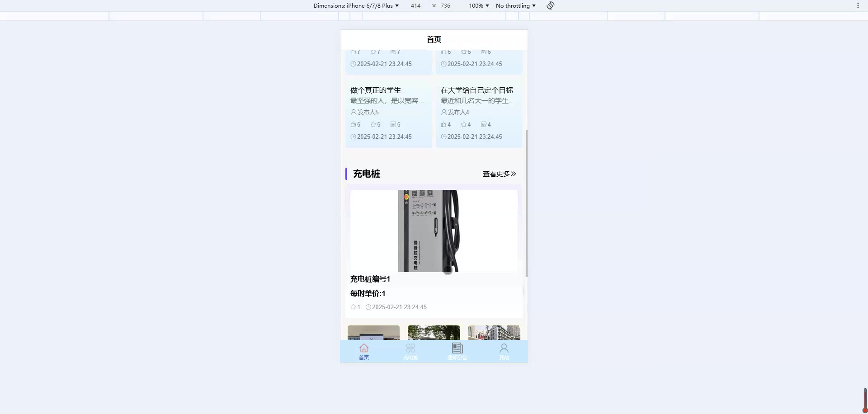Switch to the 充电桩 bottom tab
The width and height of the screenshot is (868, 414).
click(410, 352)
